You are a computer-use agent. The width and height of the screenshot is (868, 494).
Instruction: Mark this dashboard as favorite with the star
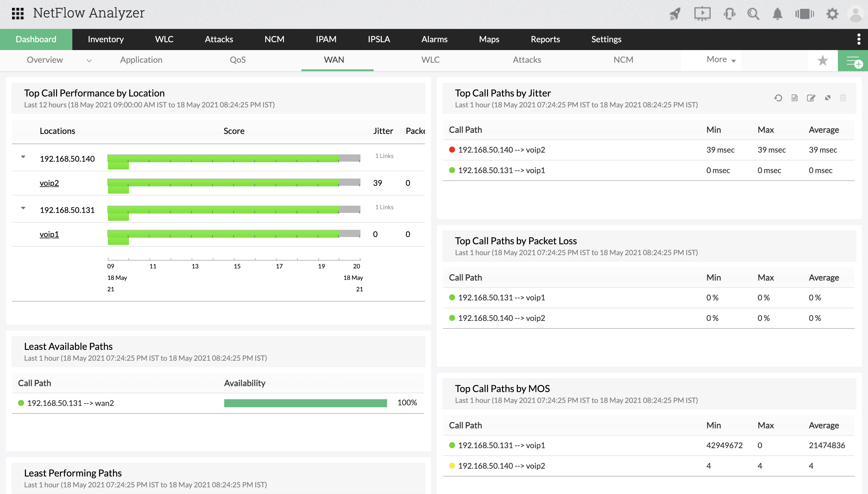coord(822,60)
